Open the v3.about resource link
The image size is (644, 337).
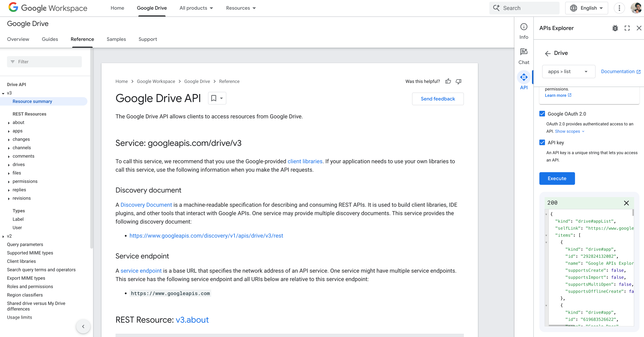[192, 320]
